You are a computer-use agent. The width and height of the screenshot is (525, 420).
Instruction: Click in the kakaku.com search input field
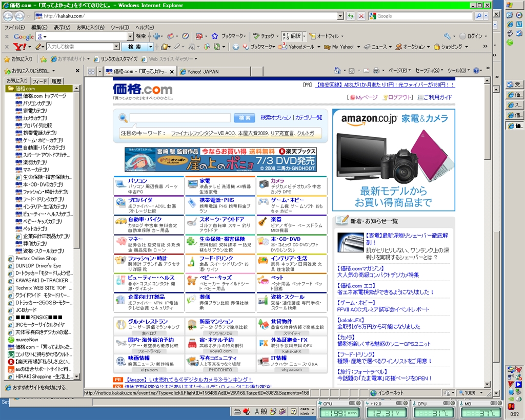[x=180, y=118]
